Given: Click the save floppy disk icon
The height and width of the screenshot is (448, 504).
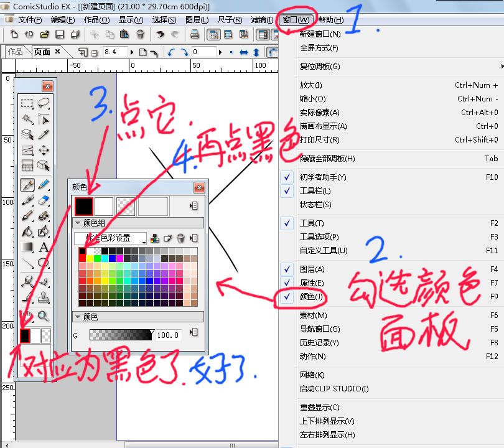Looking at the screenshot, I should (60, 34).
